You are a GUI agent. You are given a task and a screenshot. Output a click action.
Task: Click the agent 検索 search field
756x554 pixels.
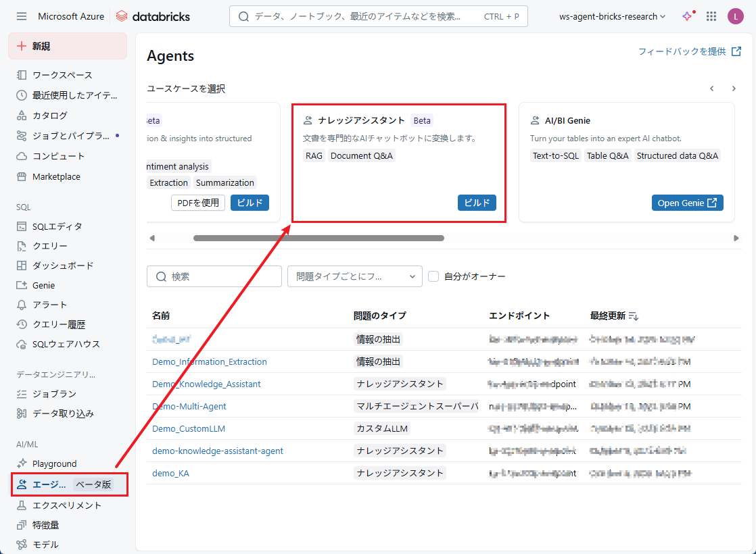click(x=214, y=276)
